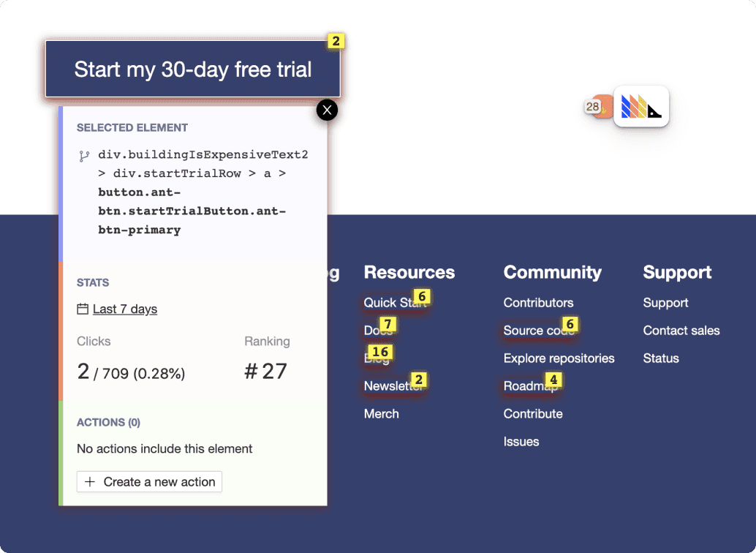Open the Status page link
The width and height of the screenshot is (756, 553).
click(660, 358)
